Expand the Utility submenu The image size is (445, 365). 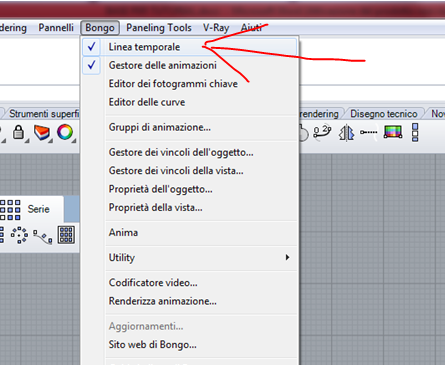tap(189, 257)
